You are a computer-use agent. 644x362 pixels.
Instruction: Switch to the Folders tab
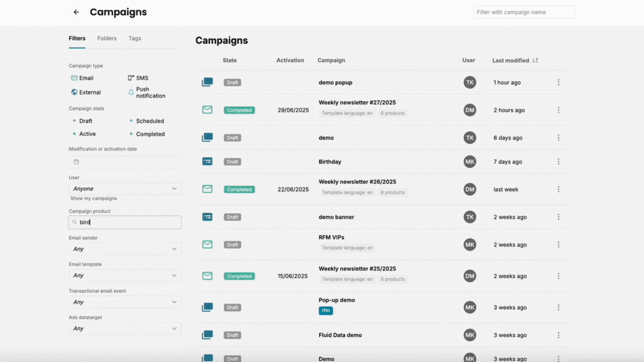[107, 39]
